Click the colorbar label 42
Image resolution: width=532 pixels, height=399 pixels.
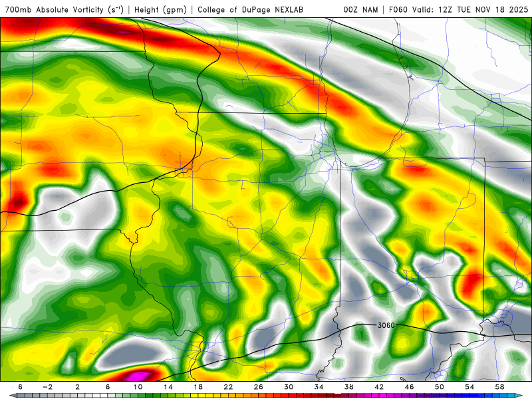379,387
